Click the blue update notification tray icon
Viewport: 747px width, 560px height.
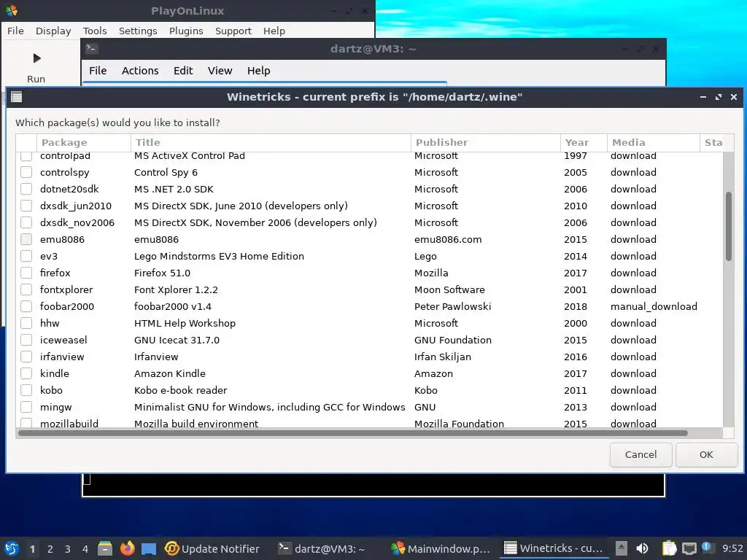pyautogui.click(x=706, y=547)
